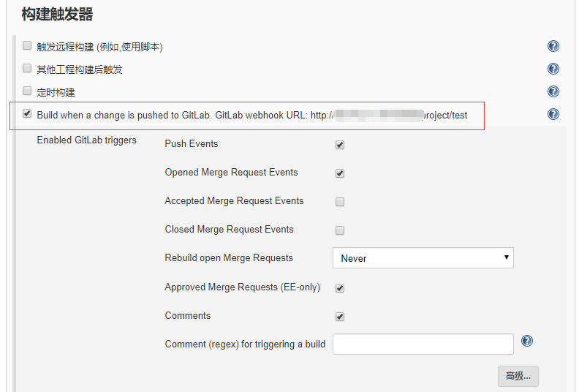Click help icon beside 定时构建
579x392 pixels.
click(553, 92)
